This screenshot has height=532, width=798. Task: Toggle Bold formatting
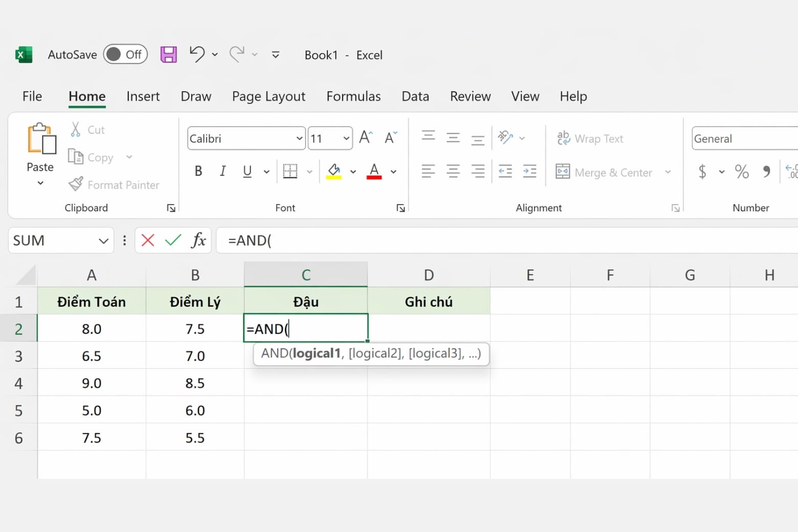pyautogui.click(x=198, y=171)
